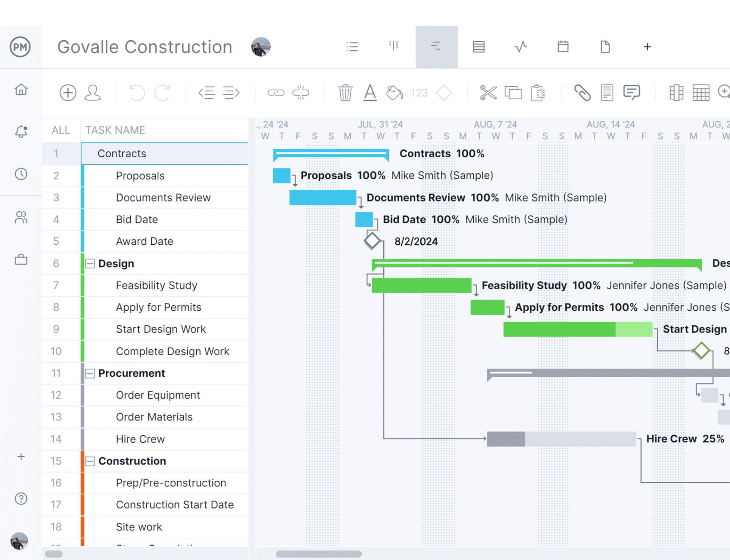This screenshot has width=730, height=560.
Task: Open the assign team member icon
Action: click(93, 93)
